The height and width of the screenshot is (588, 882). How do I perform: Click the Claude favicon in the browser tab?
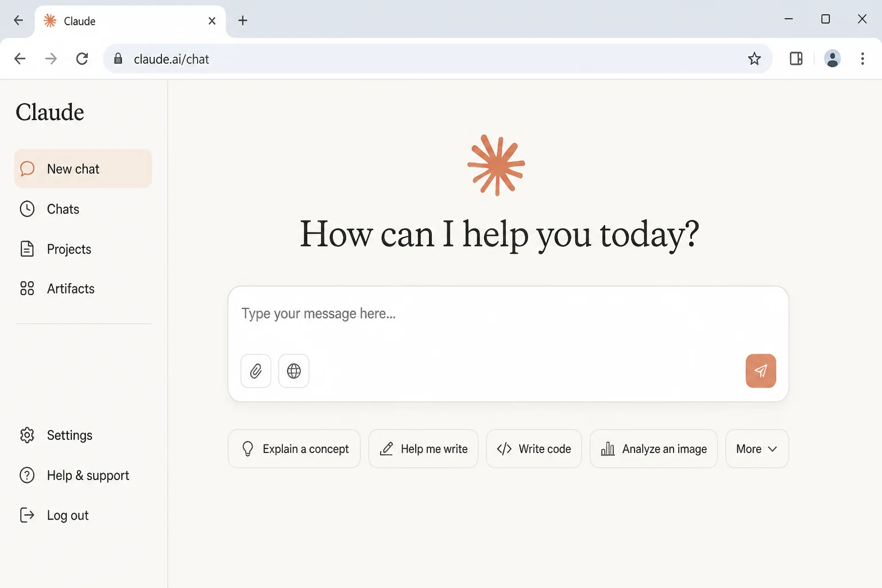coord(50,21)
